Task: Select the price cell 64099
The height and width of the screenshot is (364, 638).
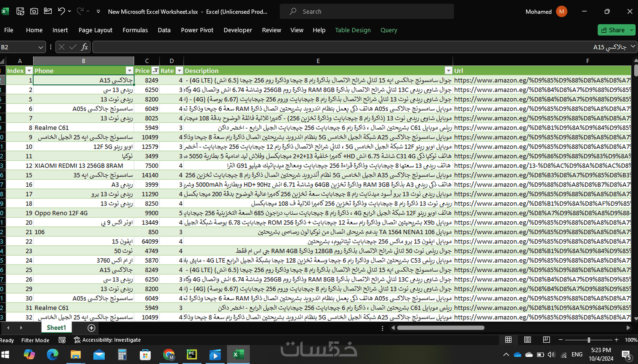Action: (x=147, y=241)
